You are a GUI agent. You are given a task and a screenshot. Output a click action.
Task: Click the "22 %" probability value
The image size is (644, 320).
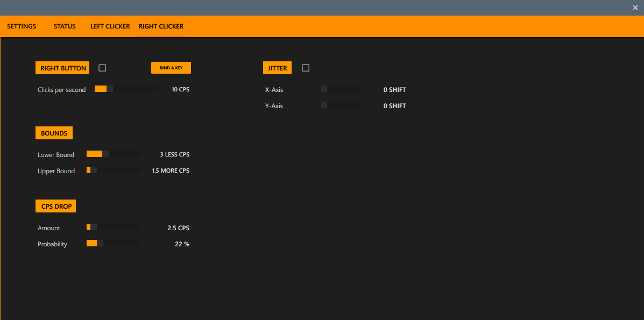pyautogui.click(x=182, y=244)
